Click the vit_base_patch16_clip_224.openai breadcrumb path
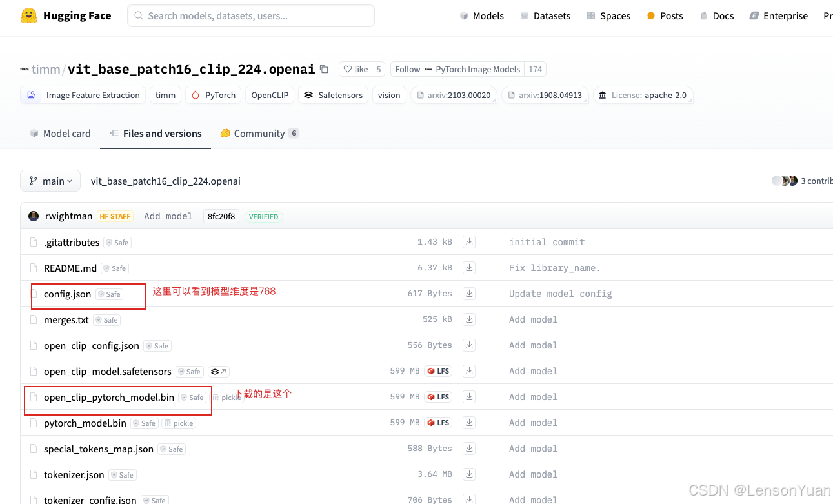The height and width of the screenshot is (504, 833). pyautogui.click(x=166, y=181)
